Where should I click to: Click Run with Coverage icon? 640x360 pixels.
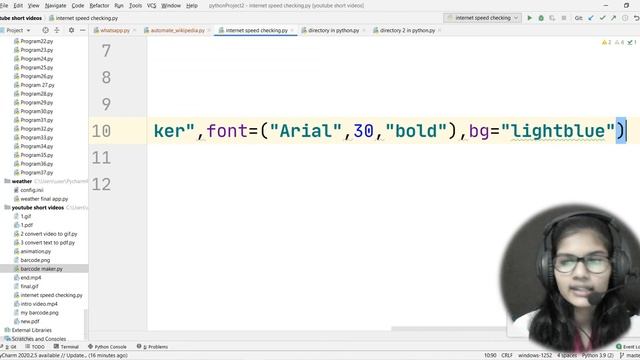click(552, 18)
